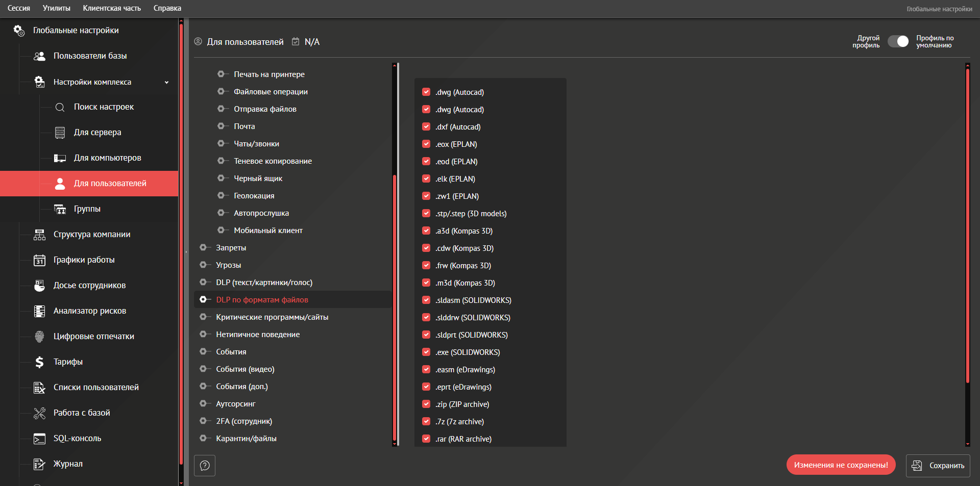Image resolution: width=980 pixels, height=486 pixels.
Task: Uncheck the .zip (ZIP archive) checkbox
Action: click(426, 404)
